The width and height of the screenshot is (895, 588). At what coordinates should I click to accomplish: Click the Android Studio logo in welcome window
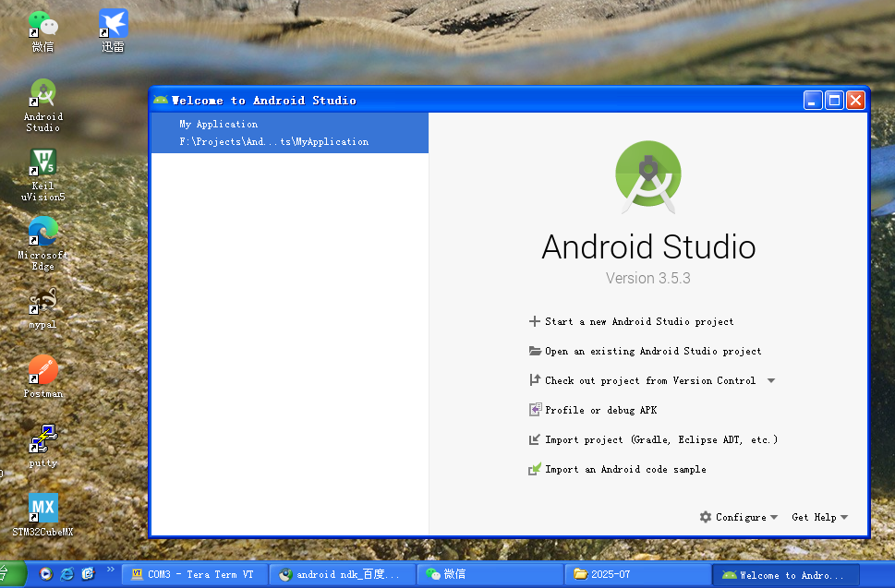[648, 177]
